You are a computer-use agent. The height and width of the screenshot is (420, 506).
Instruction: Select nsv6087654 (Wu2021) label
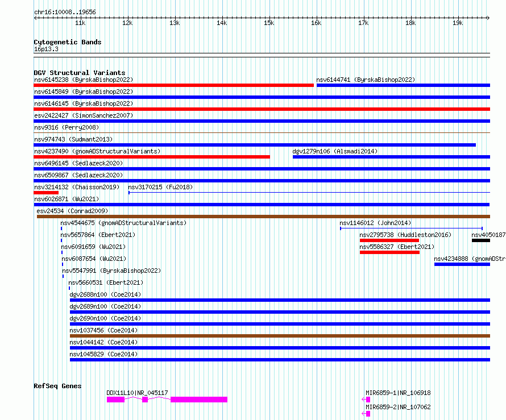pos(94,259)
